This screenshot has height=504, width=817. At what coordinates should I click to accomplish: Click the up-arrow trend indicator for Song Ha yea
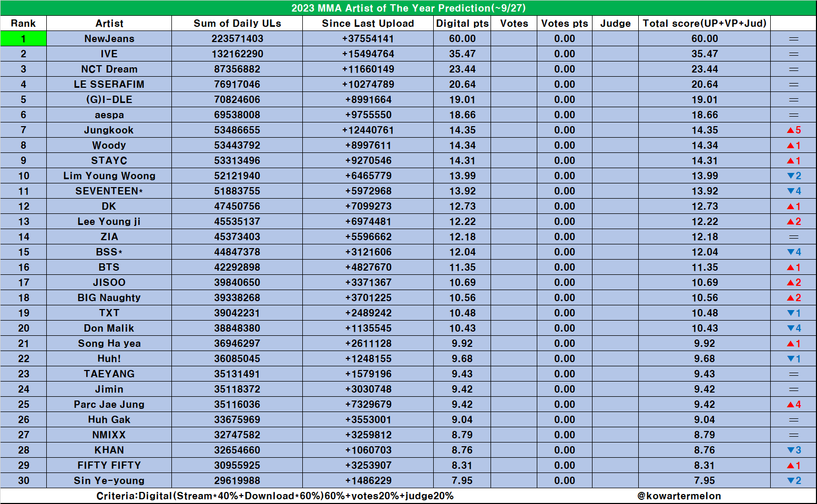[x=794, y=343]
